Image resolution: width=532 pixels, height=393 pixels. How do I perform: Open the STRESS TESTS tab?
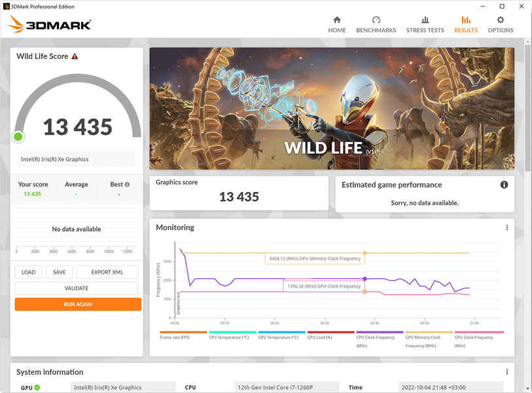coord(425,24)
